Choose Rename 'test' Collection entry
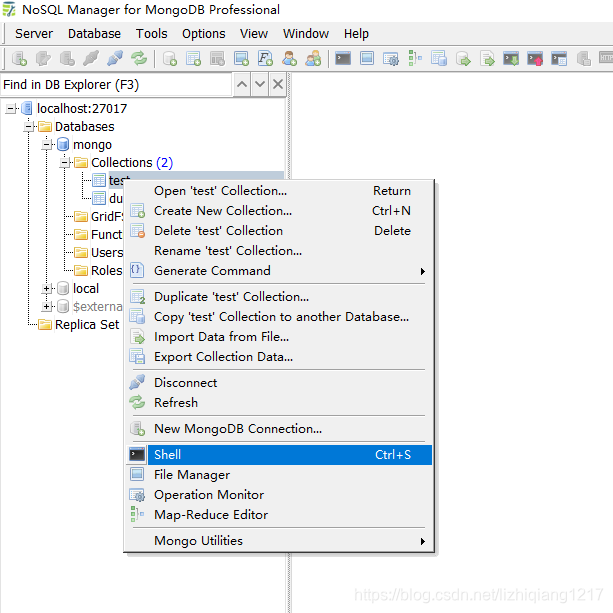 pos(279,251)
